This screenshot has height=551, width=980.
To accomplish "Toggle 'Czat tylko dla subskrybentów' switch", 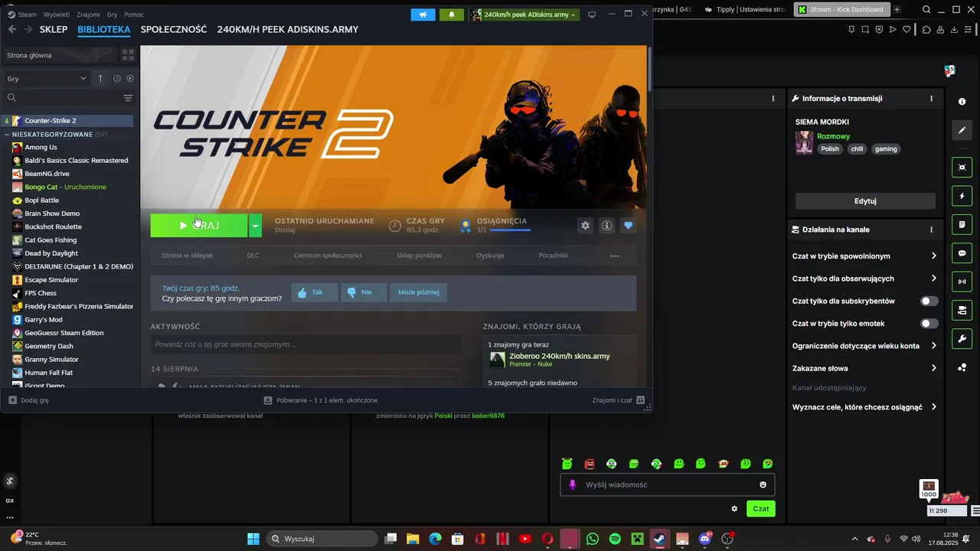I will tap(929, 301).
